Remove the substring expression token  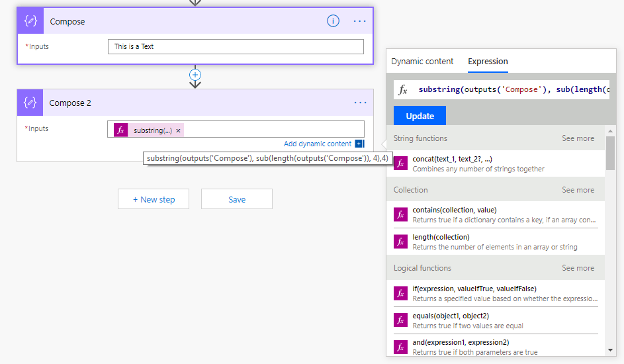tap(178, 130)
